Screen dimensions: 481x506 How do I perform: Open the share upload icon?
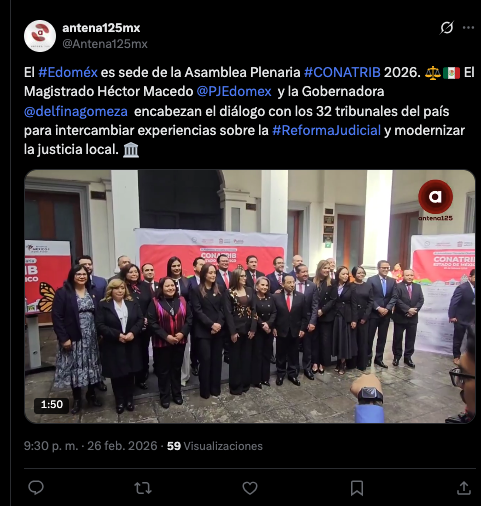click(464, 488)
